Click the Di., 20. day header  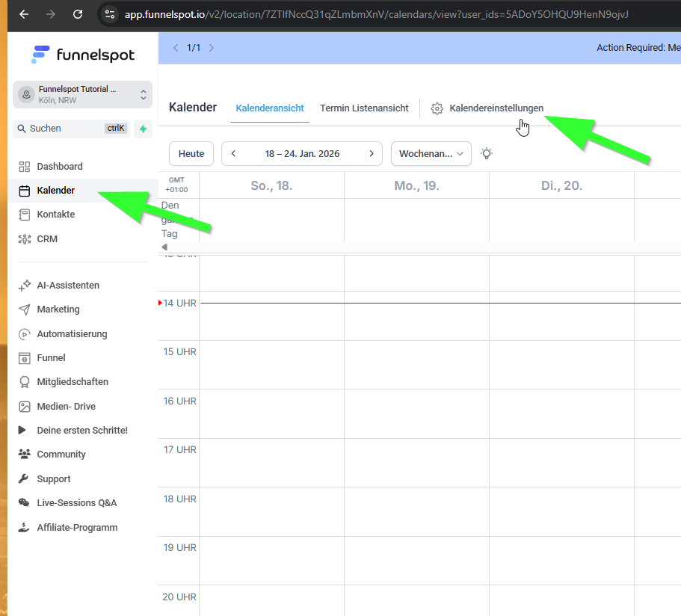click(561, 186)
